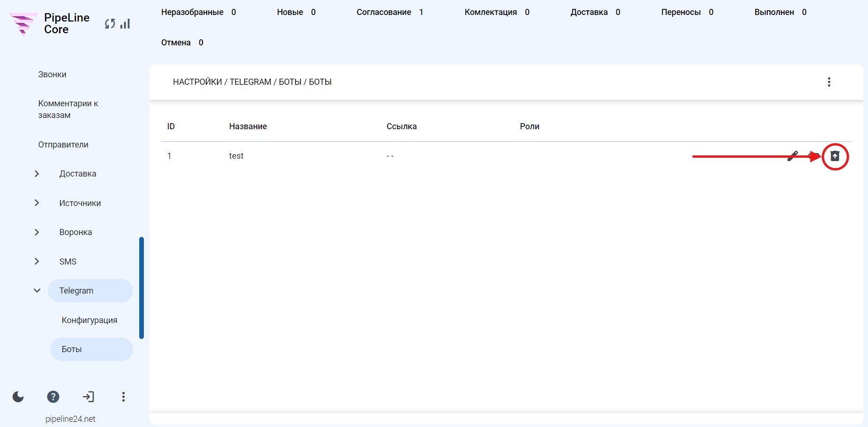
Task: Open Комментарии к заказам sidebar item
Action: (x=68, y=109)
